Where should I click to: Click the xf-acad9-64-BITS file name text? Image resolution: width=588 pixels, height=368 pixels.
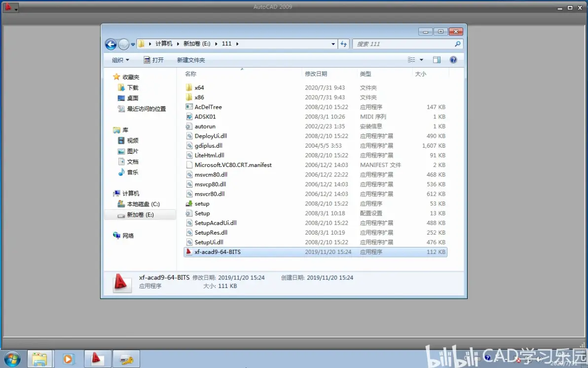point(218,252)
